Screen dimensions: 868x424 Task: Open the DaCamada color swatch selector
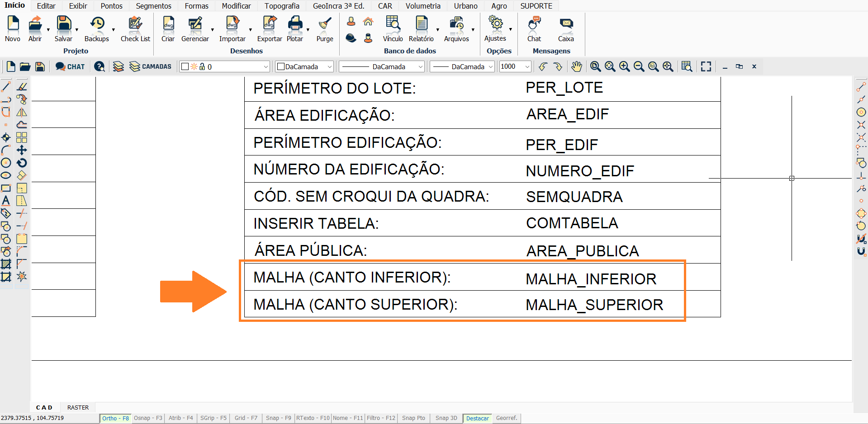(304, 67)
